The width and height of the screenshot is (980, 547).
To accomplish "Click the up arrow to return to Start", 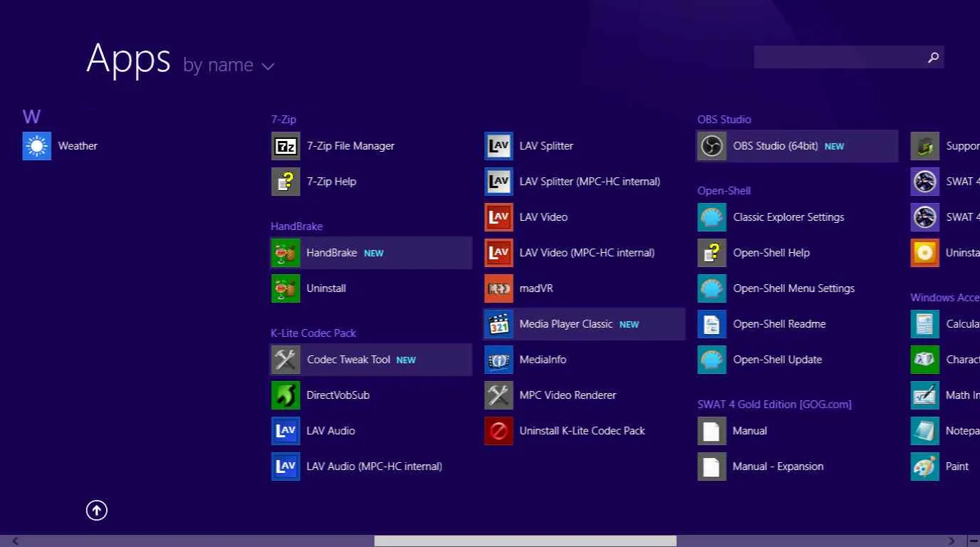I will click(x=97, y=510).
